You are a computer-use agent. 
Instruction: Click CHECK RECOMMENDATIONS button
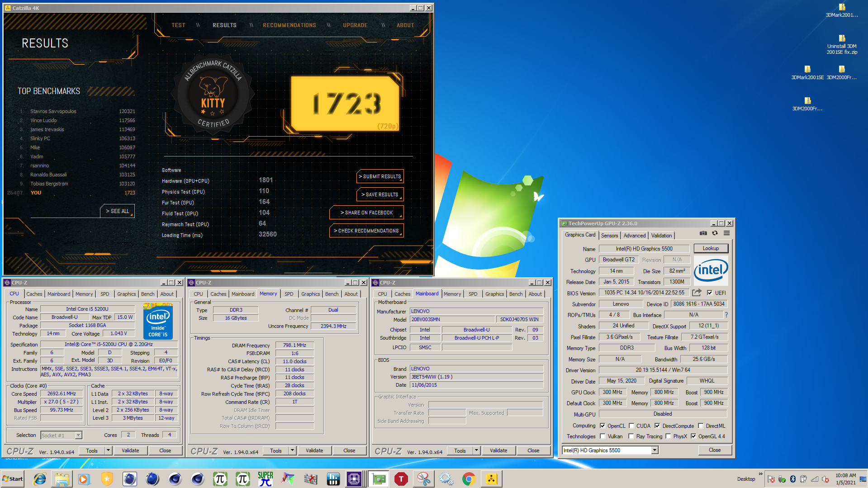tap(366, 231)
